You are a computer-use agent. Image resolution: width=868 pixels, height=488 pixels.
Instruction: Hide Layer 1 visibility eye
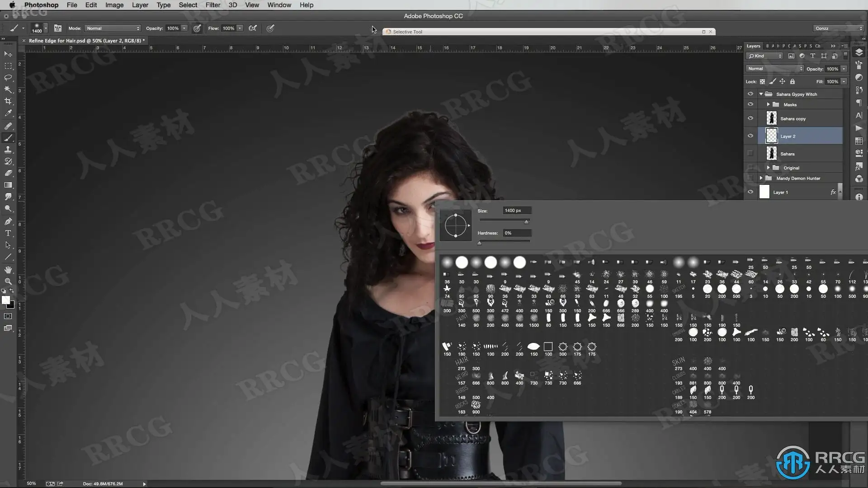click(x=750, y=192)
